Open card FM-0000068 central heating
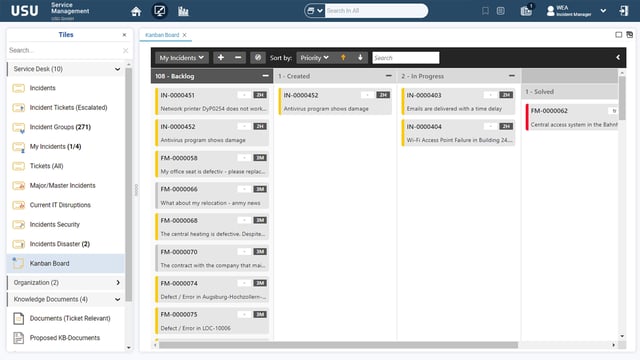This screenshot has height=360, width=640. click(x=212, y=227)
